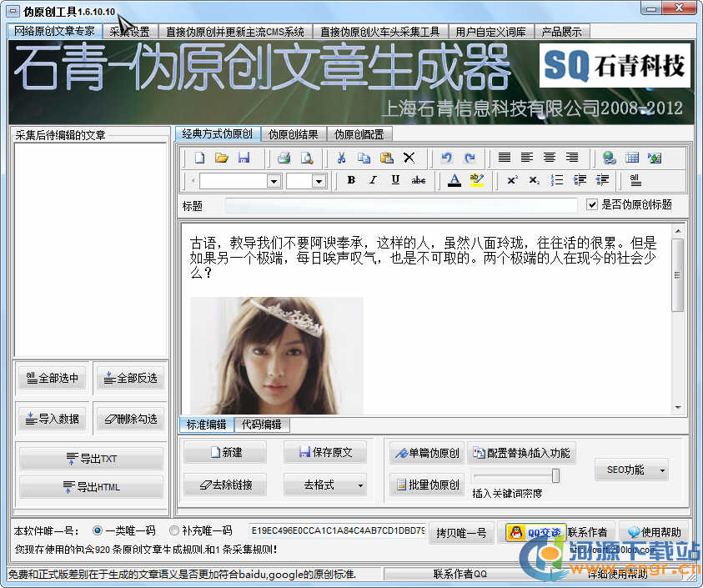This screenshot has height=588, width=703.
Task: Click the select all toolbar icon
Action: pos(635,180)
